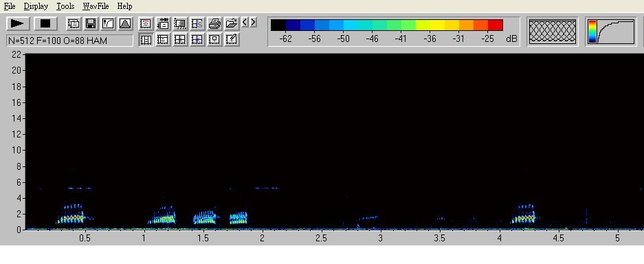
Task: Open the WavFile menu
Action: tap(96, 6)
